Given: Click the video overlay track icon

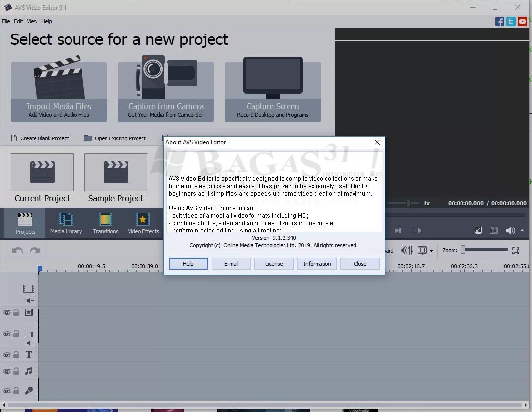Looking at the screenshot, I should point(29,334).
